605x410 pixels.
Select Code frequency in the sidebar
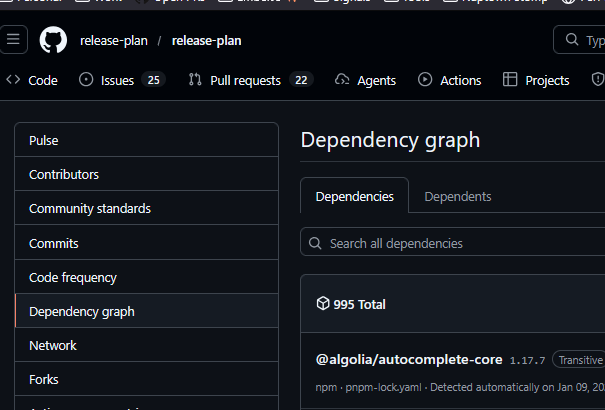pos(147,277)
